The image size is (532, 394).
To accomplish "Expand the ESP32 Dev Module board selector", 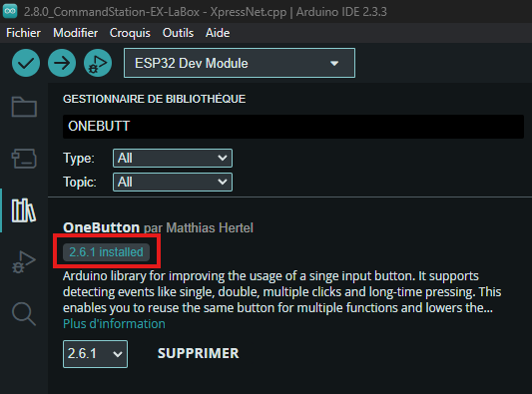I will coord(240,63).
